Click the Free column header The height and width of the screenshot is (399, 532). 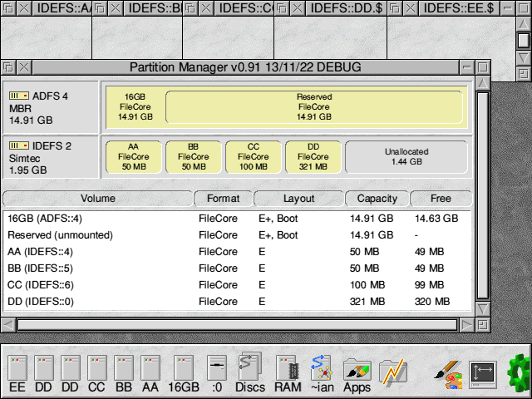click(441, 199)
